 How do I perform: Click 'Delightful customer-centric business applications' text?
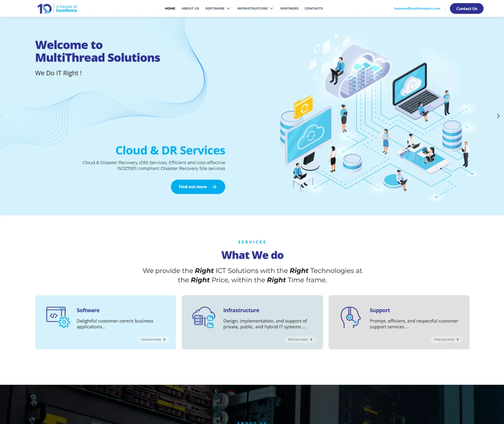115,324
